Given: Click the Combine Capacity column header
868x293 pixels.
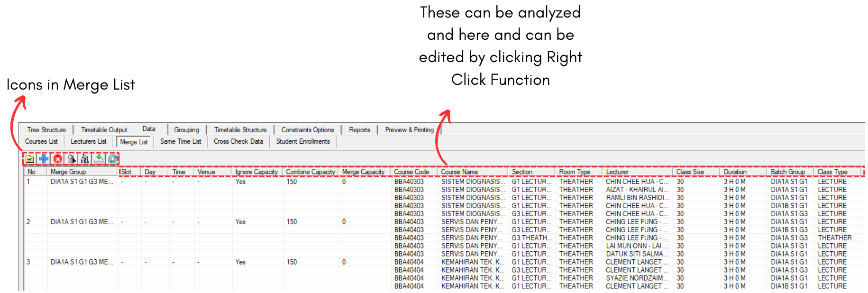Looking at the screenshot, I should point(310,172).
